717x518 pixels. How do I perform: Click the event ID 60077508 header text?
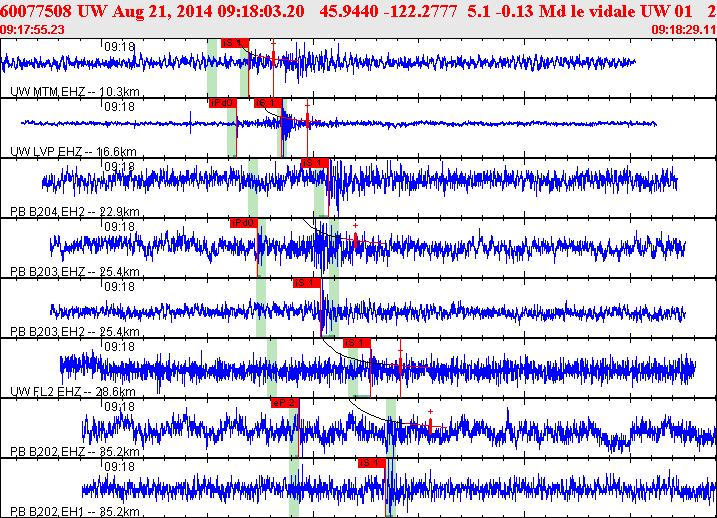click(x=37, y=9)
